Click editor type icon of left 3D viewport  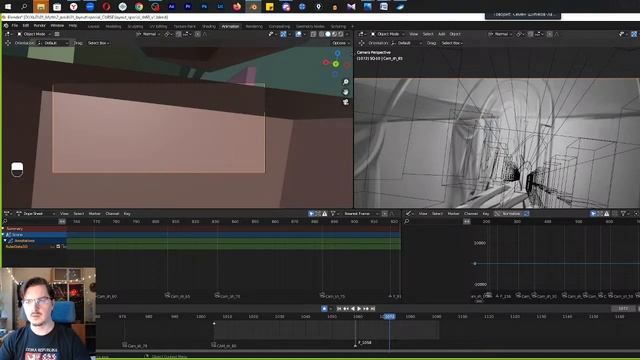click(x=7, y=34)
